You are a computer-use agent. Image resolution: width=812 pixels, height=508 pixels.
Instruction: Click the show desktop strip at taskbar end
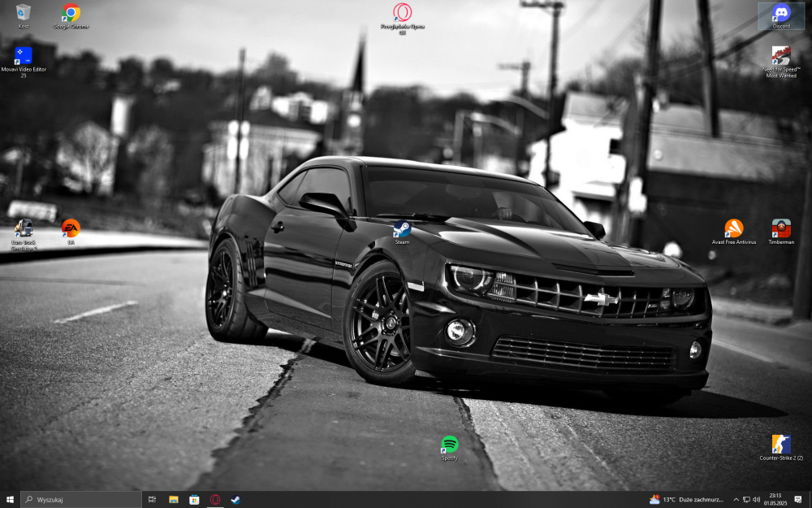point(810,500)
